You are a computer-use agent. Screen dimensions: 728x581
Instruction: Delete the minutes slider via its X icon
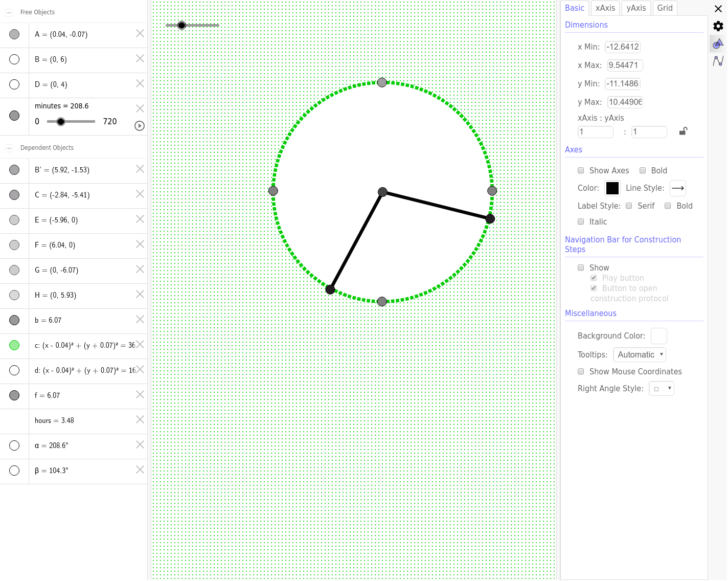point(140,108)
